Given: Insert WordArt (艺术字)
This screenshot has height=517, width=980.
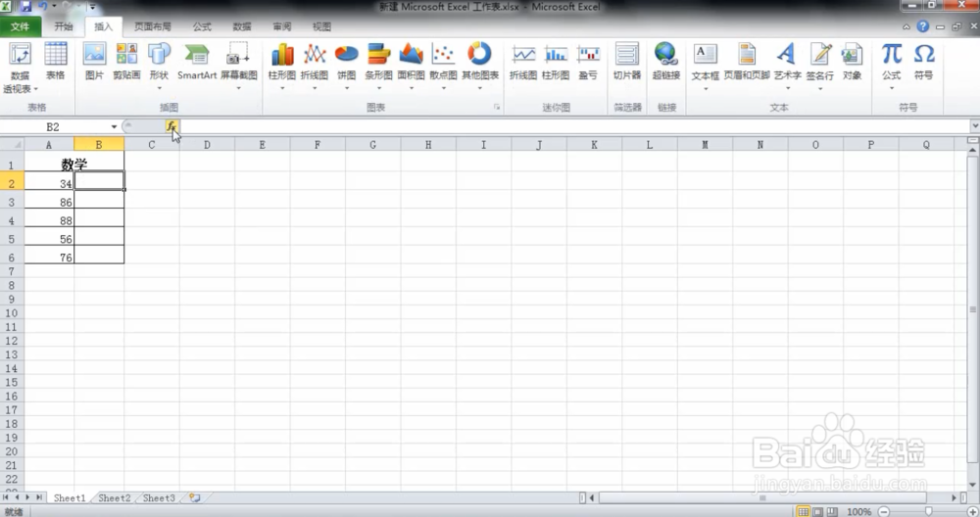Looking at the screenshot, I should click(x=788, y=65).
